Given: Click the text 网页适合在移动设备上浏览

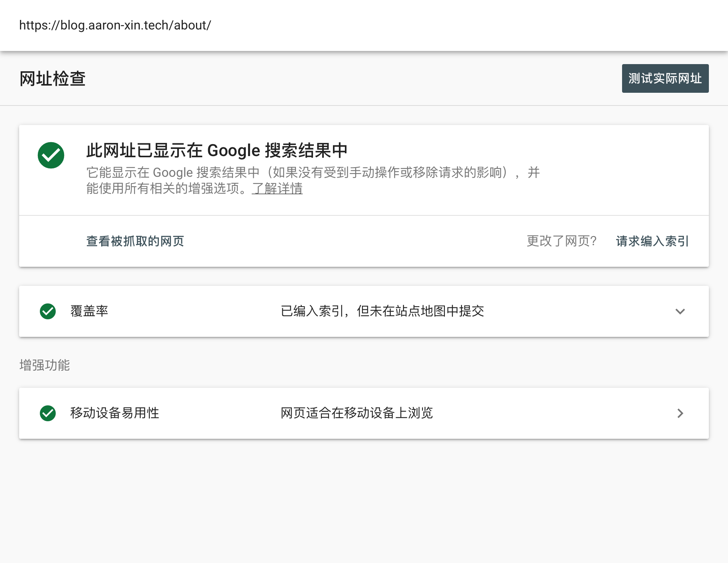Looking at the screenshot, I should [357, 413].
